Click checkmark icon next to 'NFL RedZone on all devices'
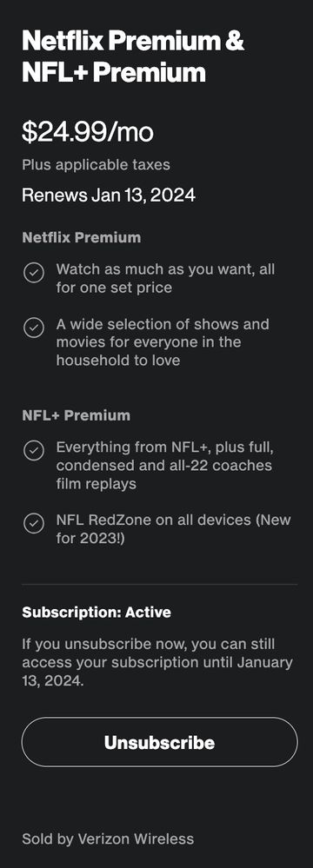Viewport: 313px width, 868px height. (34, 523)
